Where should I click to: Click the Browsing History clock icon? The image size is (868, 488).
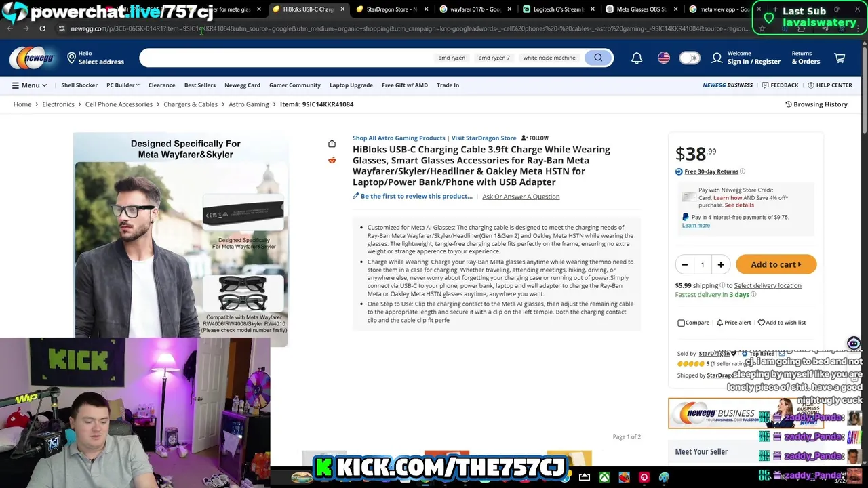click(x=789, y=104)
